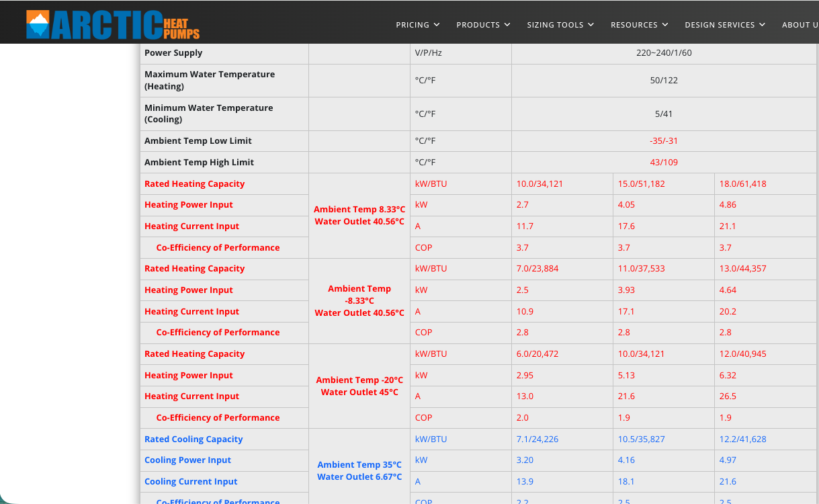Screen dimensions: 819x504
Task: Select the Power Supply row label
Action: [173, 53]
